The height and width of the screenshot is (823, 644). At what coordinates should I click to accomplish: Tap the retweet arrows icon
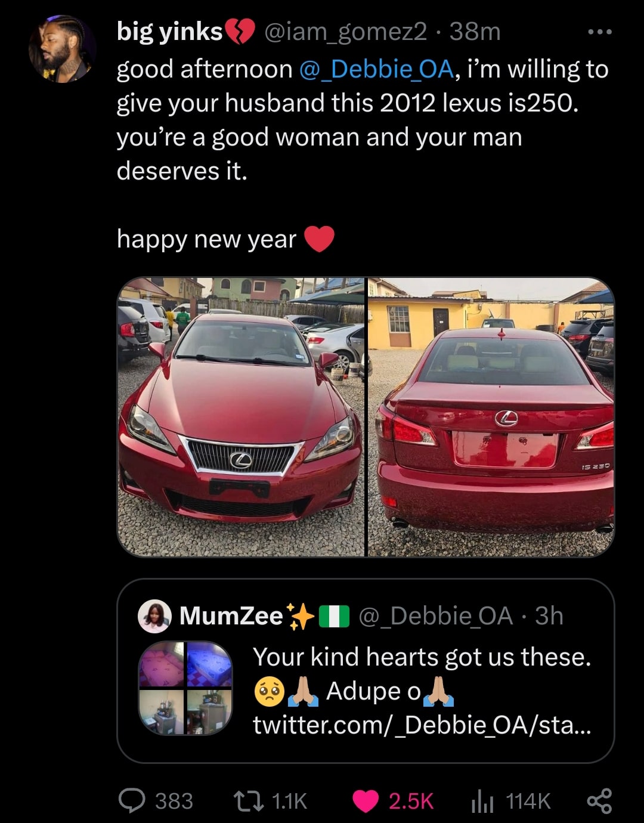248,800
